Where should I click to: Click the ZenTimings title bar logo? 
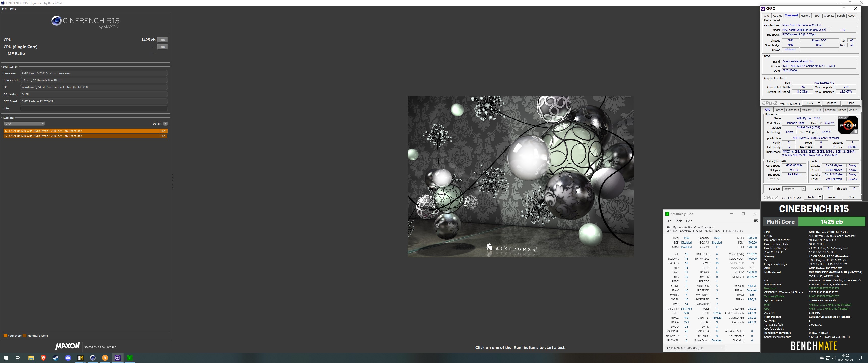667,214
